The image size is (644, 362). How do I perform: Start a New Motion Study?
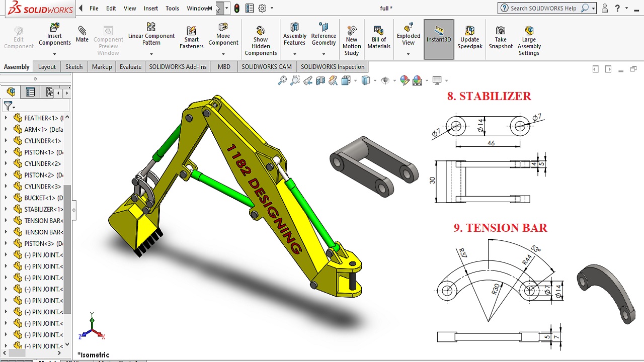point(352,41)
